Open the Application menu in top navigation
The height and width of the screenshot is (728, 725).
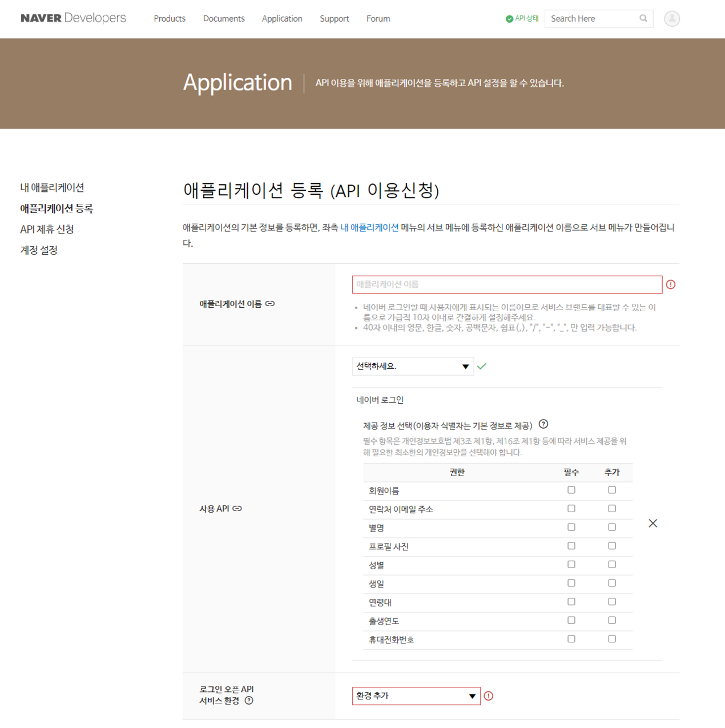pos(282,19)
